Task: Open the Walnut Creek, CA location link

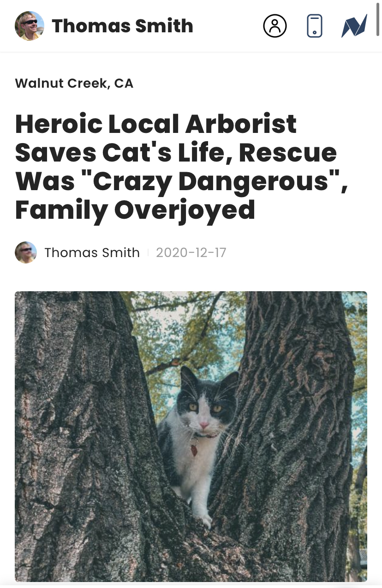Action: [x=74, y=84]
